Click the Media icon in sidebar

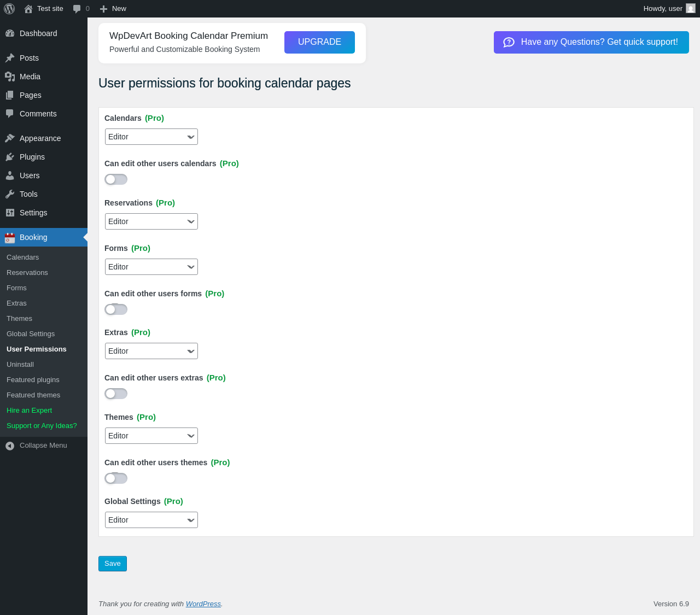pyautogui.click(x=10, y=77)
